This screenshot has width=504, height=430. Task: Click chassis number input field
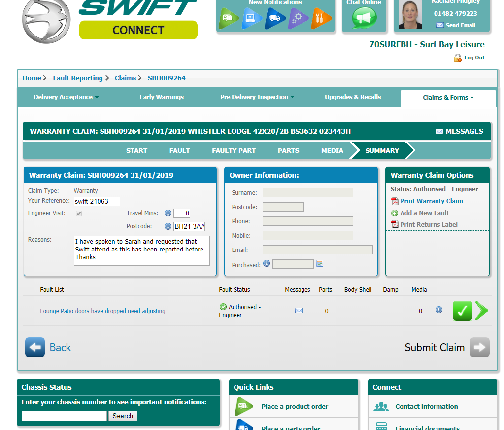pyautogui.click(x=64, y=416)
